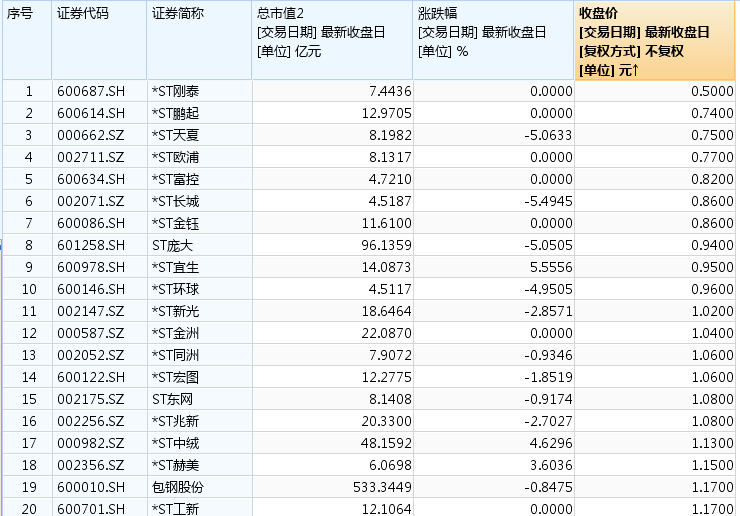This screenshot has width=740, height=516.
Task: Select stock code 600010.SH
Action: coord(91,487)
